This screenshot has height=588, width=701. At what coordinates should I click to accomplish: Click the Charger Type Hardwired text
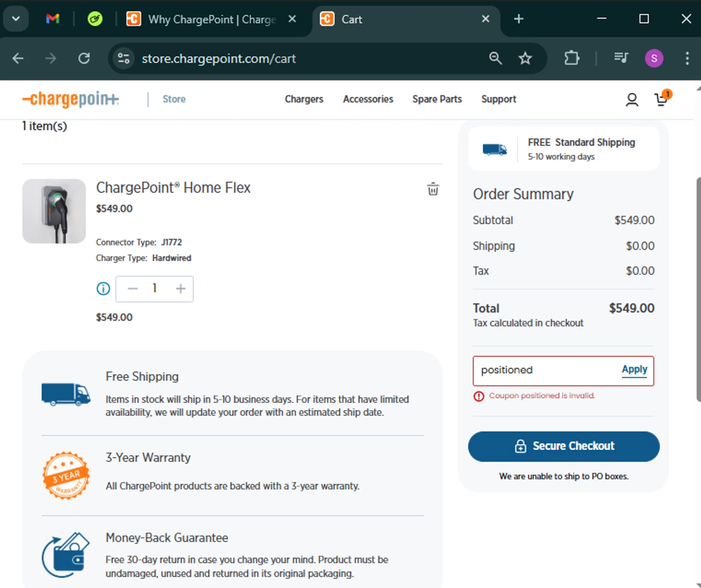pyautogui.click(x=143, y=258)
